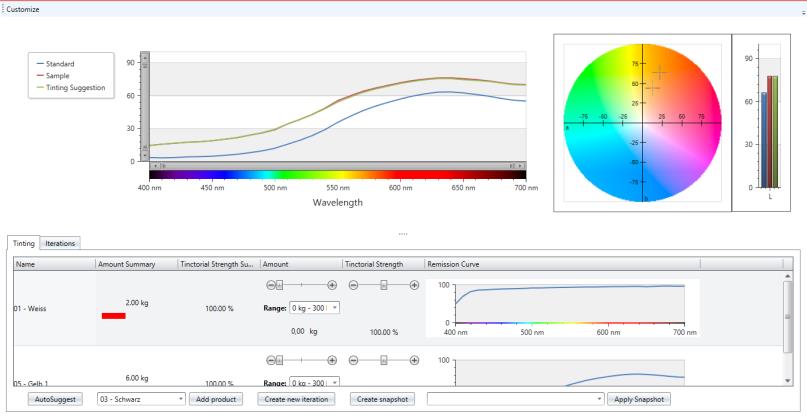The height and width of the screenshot is (419, 807).
Task: Click plus icon on Gelb 1 Amount slider
Action: [332, 359]
